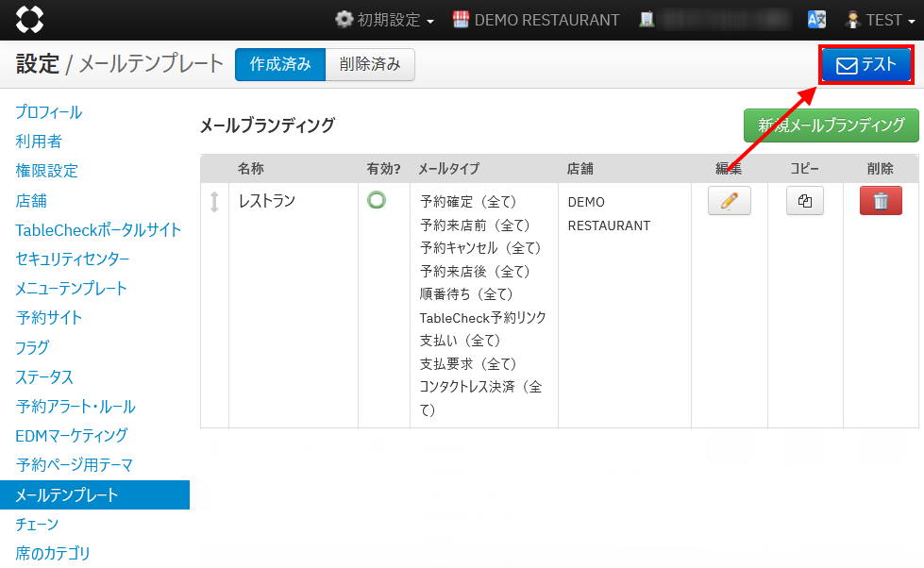Open EDMマーケティング in the sidebar
The width and height of the screenshot is (924, 568).
pos(72,435)
